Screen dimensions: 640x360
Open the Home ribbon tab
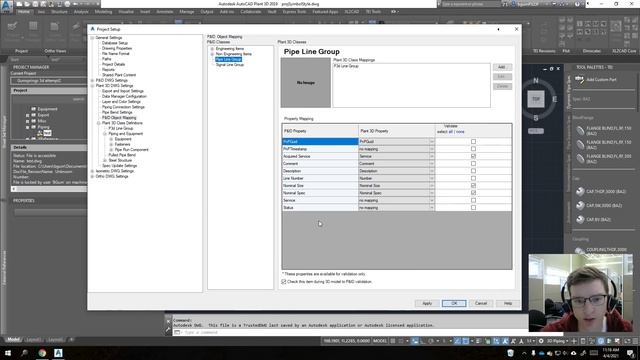(x=24, y=12)
